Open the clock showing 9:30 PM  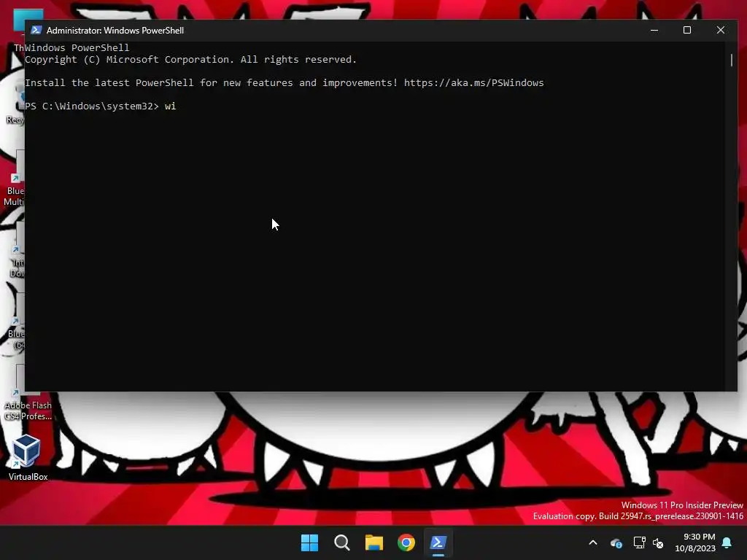click(x=695, y=542)
